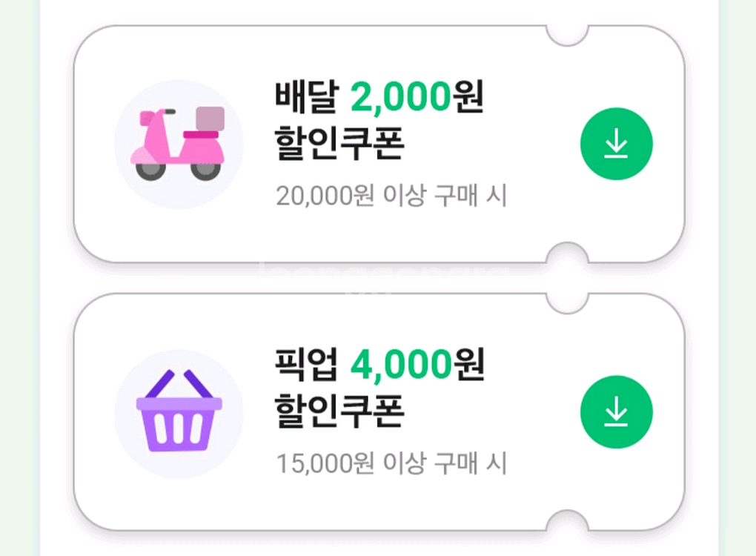Click the 원 character after green 4,000
The height and width of the screenshot is (556, 756).
coord(468,364)
